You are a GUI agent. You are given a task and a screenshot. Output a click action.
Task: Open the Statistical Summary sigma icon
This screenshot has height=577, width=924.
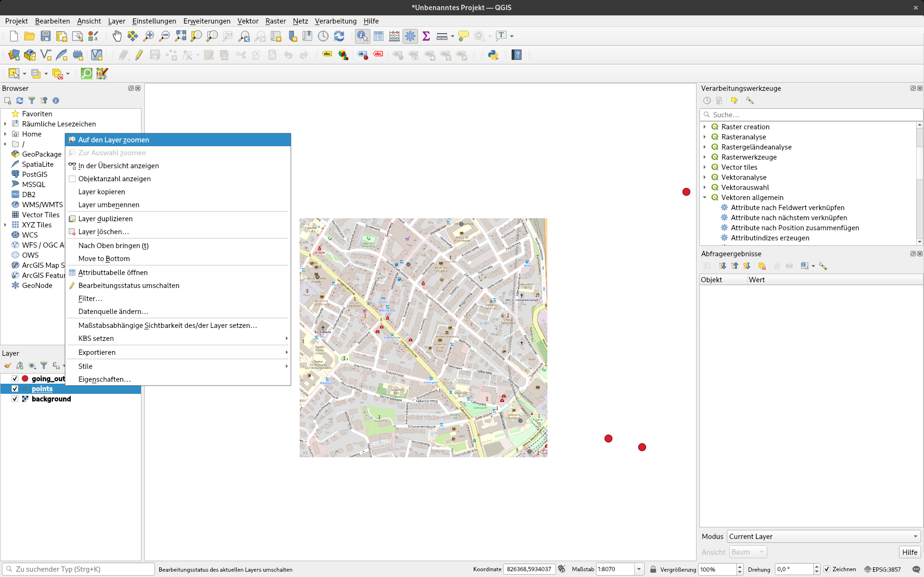click(x=426, y=36)
